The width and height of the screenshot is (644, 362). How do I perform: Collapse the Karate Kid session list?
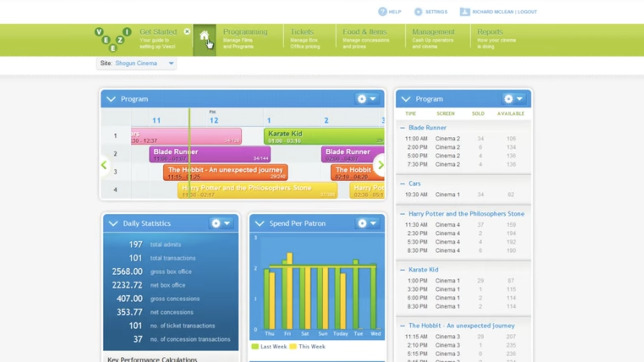[x=402, y=270]
